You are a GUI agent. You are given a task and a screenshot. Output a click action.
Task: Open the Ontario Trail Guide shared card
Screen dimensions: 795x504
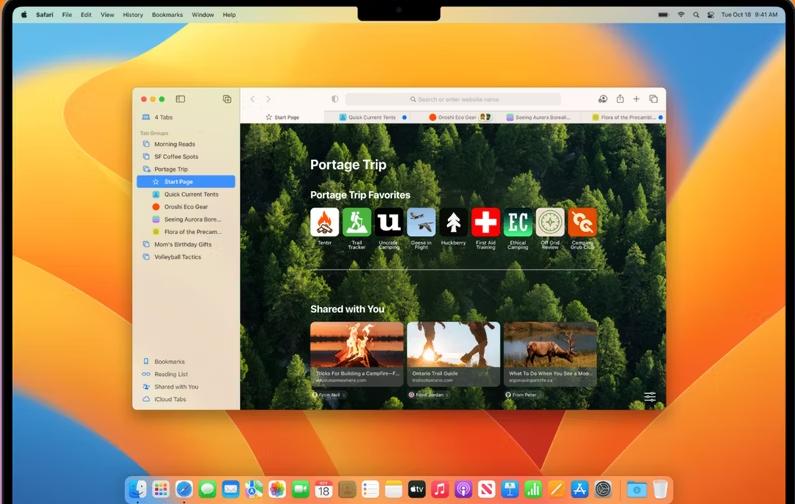pyautogui.click(x=453, y=354)
